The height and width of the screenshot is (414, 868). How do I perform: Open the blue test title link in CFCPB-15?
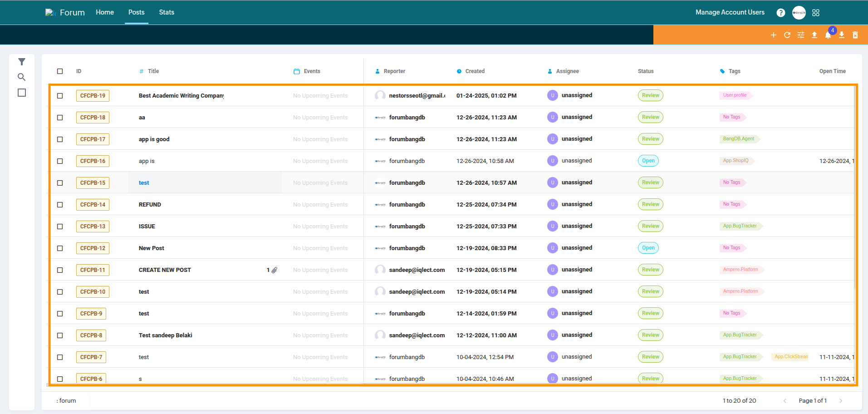pyautogui.click(x=144, y=183)
